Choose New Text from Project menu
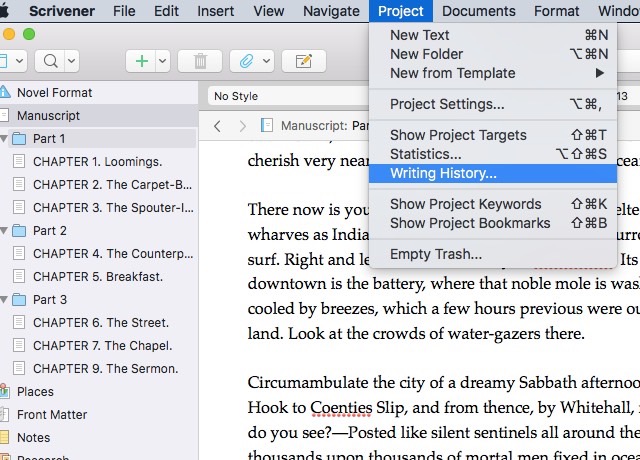Viewport: 640px width, 460px height. point(493,35)
